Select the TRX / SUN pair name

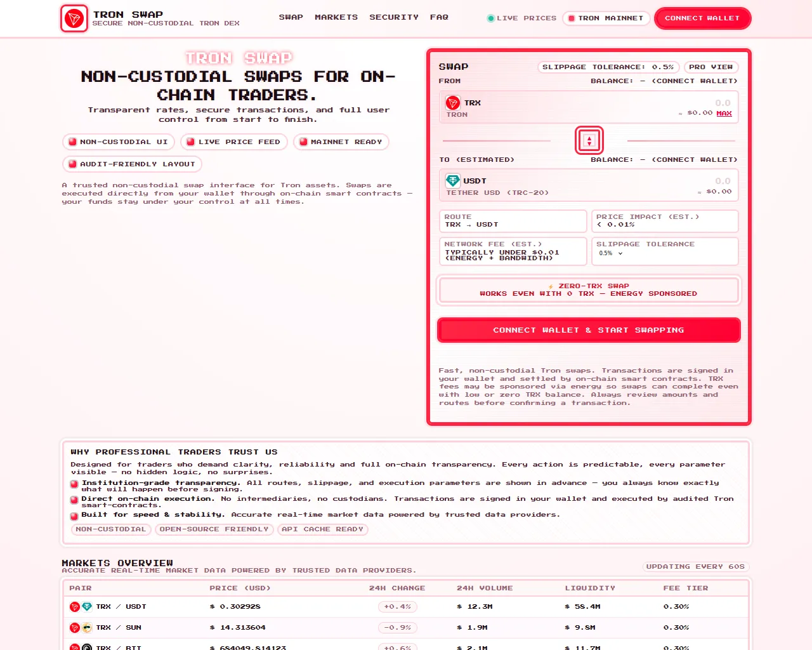[119, 628]
